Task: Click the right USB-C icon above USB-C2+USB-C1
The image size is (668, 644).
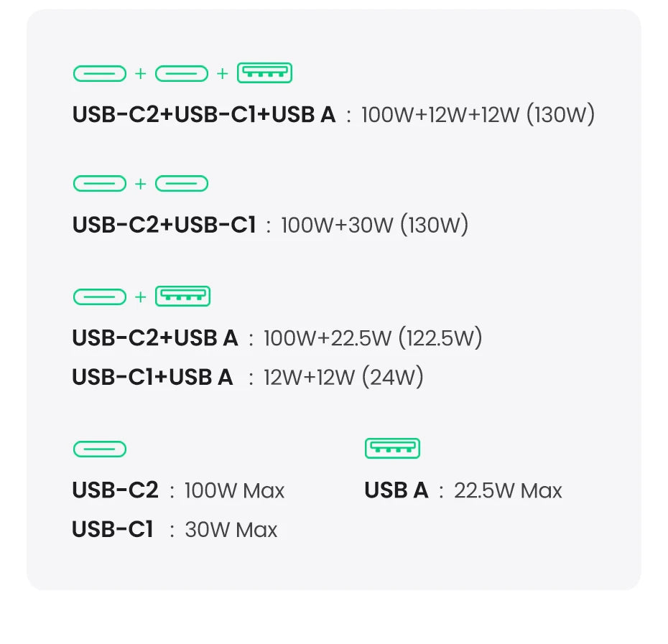Action: click(181, 184)
